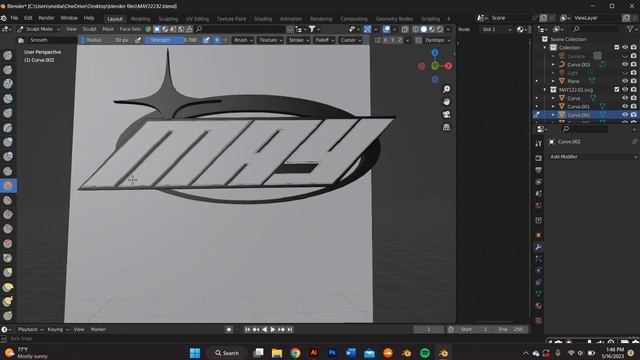640x360 pixels.
Task: Switch to Shading workspace tab
Action: (263, 19)
